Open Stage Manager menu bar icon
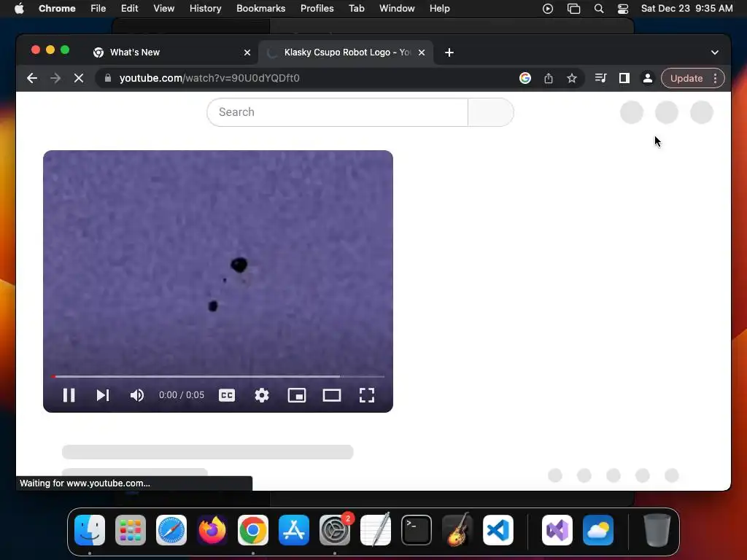 [x=573, y=9]
